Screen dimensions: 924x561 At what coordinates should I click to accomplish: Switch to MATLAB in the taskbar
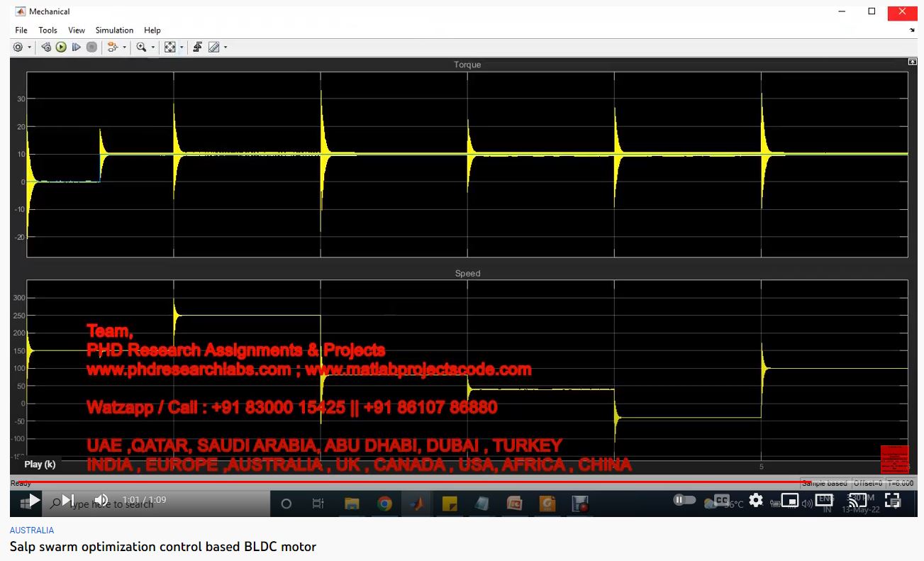(x=417, y=504)
